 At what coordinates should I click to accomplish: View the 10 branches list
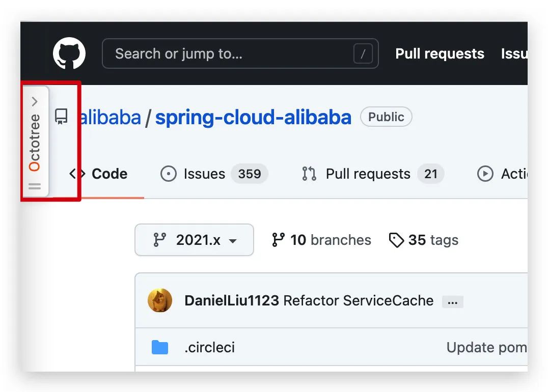(x=321, y=240)
